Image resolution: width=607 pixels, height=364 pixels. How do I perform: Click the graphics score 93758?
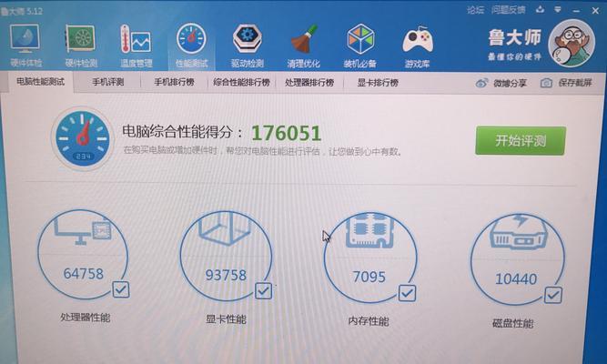pos(226,276)
